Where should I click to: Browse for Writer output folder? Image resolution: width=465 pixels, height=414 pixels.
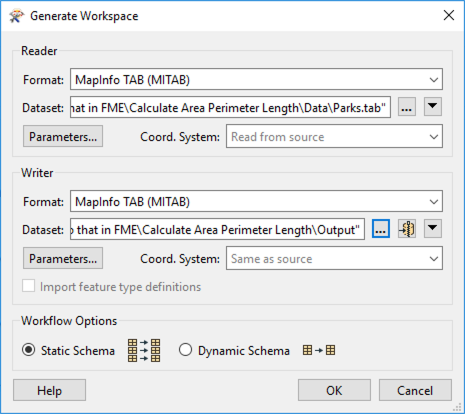pyautogui.click(x=381, y=229)
